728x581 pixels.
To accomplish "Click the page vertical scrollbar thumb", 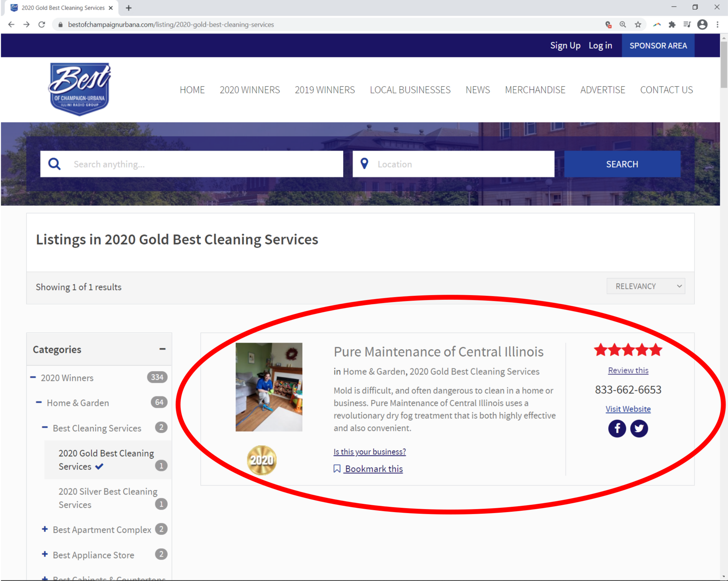I will [x=724, y=64].
